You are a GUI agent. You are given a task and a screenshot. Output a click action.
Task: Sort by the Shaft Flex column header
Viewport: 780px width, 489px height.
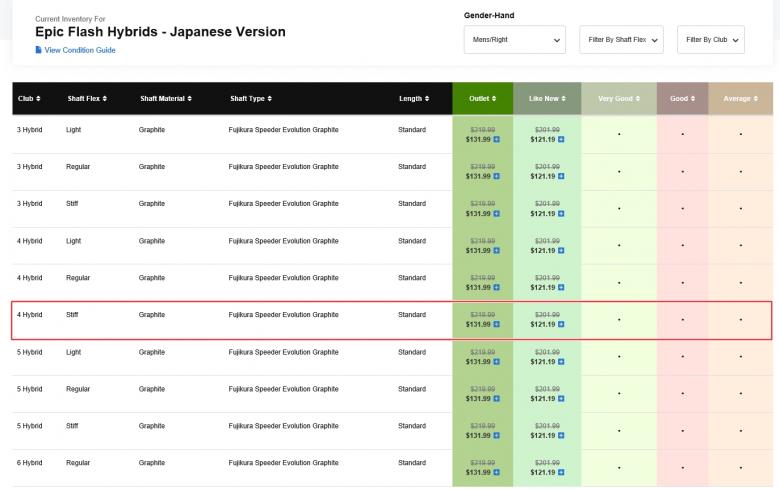pos(87,98)
